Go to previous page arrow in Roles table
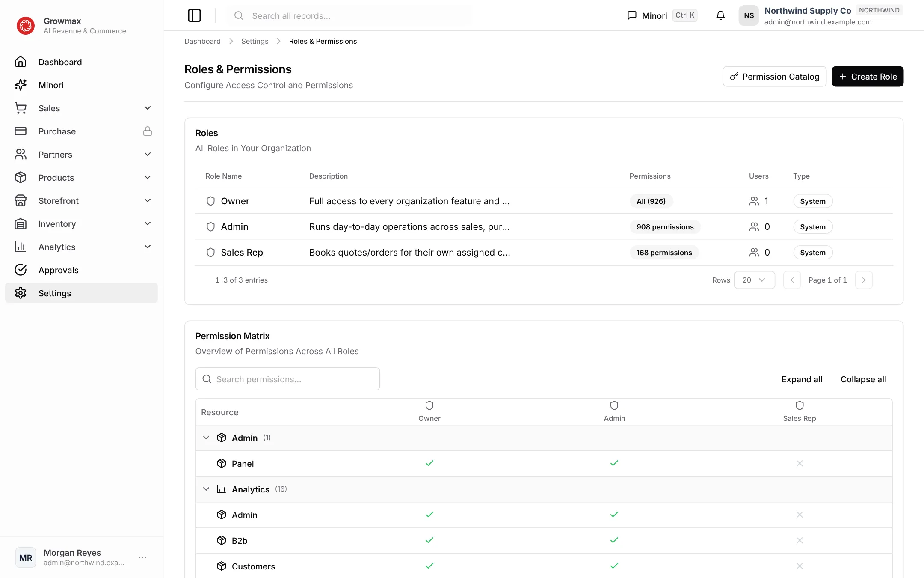 (792, 280)
